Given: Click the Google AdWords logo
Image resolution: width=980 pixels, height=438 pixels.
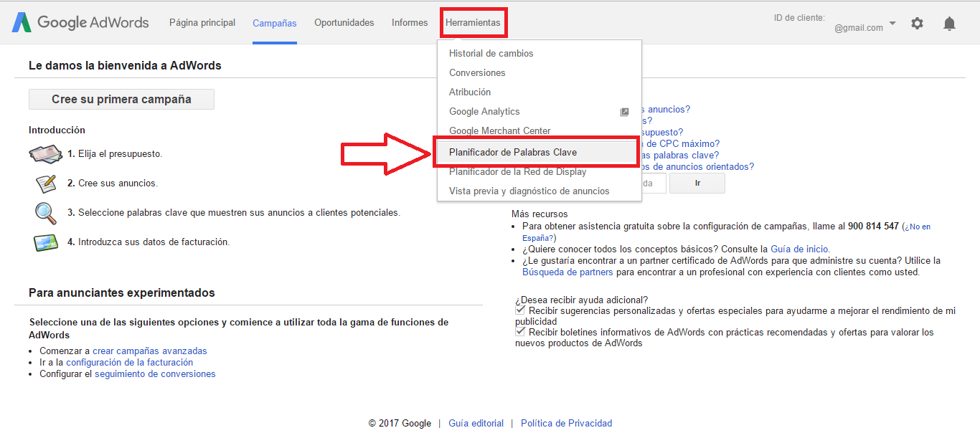Looking at the screenshot, I should [x=80, y=22].
